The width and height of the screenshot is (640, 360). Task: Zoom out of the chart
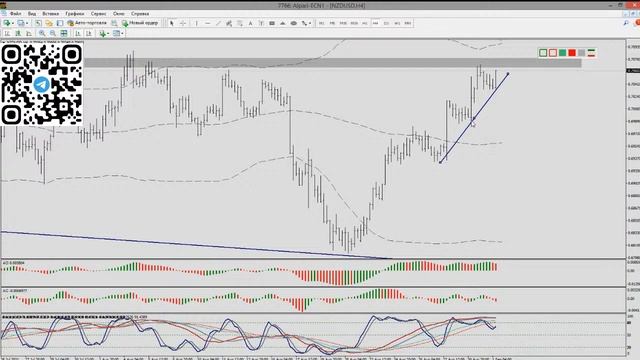(x=53, y=33)
